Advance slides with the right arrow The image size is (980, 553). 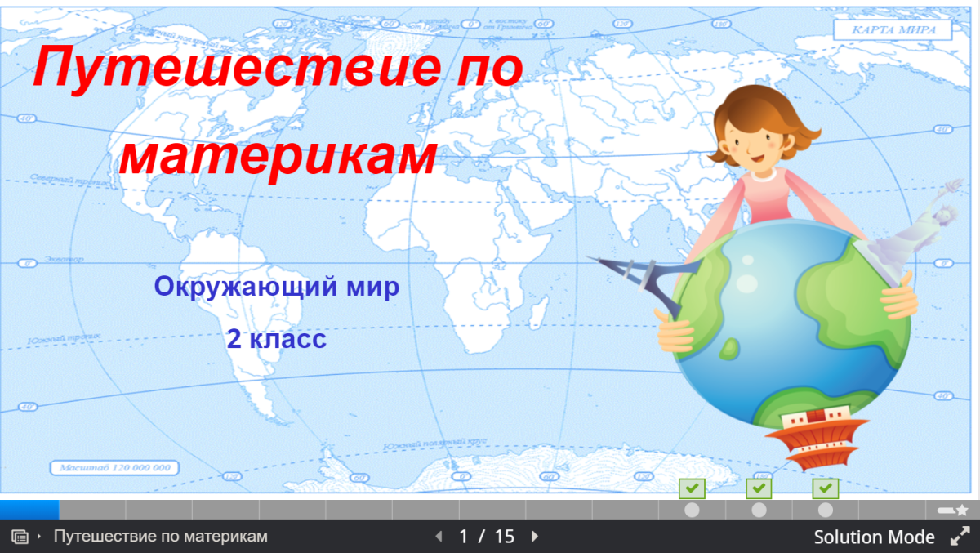[x=534, y=537]
